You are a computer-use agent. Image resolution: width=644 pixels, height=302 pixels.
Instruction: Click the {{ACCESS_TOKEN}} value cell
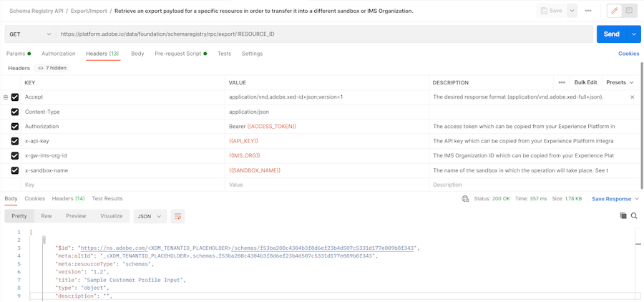pos(327,127)
